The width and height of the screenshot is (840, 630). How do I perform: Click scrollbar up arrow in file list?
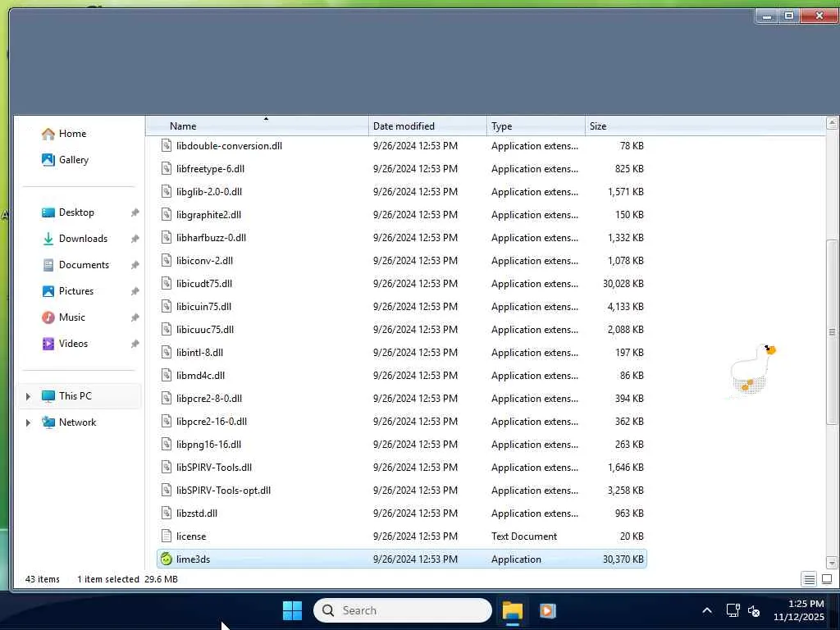pos(832,123)
